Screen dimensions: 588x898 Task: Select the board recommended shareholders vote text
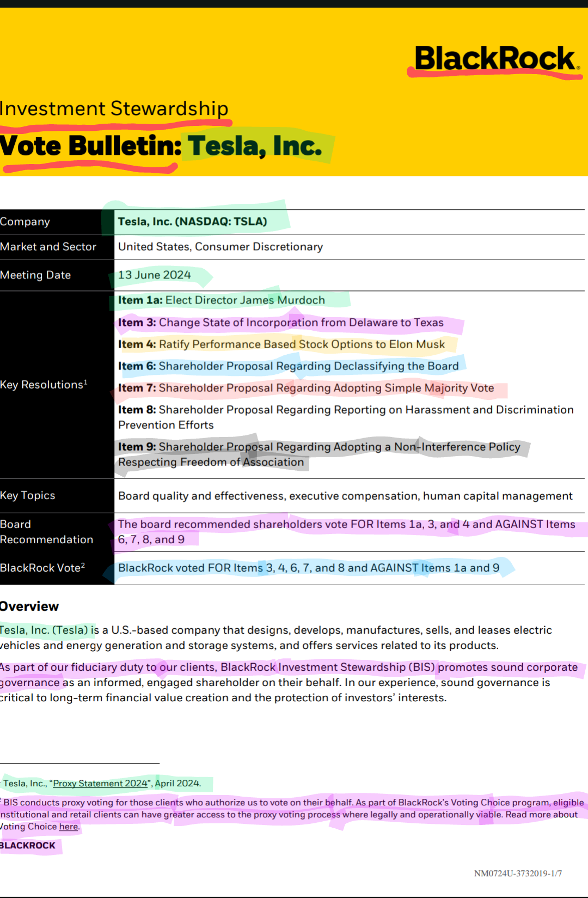[347, 532]
